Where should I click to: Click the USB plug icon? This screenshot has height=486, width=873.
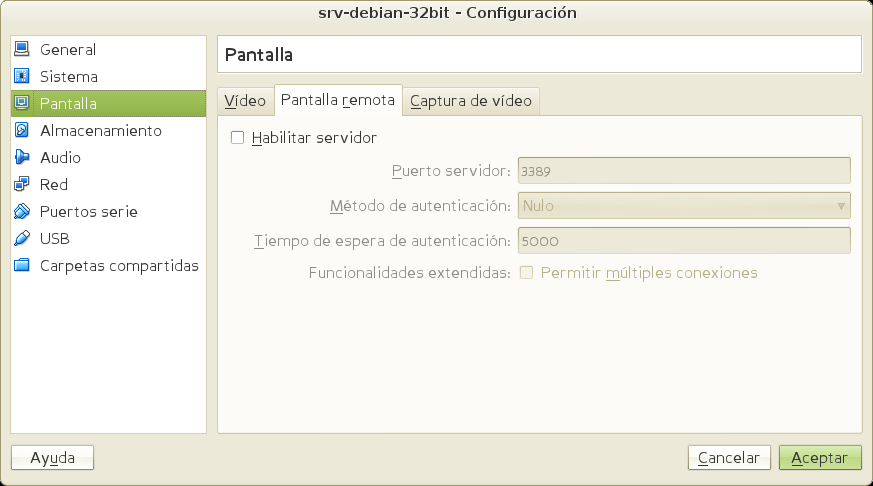click(x=22, y=238)
